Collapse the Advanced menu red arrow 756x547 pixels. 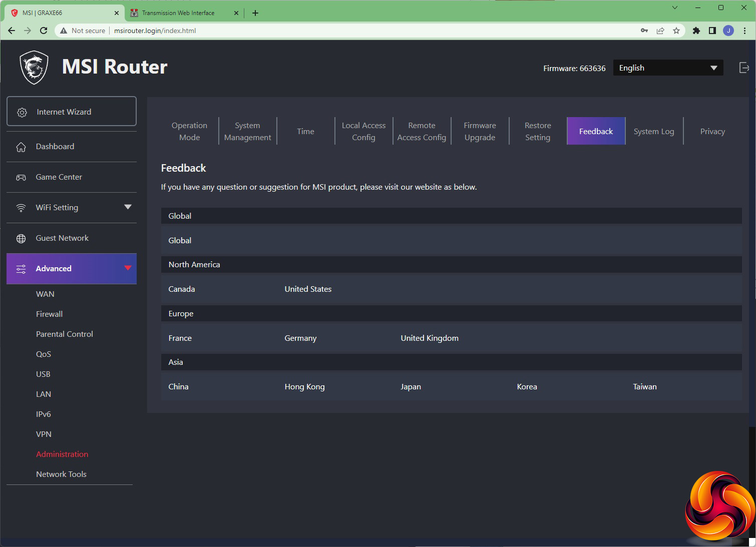point(128,268)
